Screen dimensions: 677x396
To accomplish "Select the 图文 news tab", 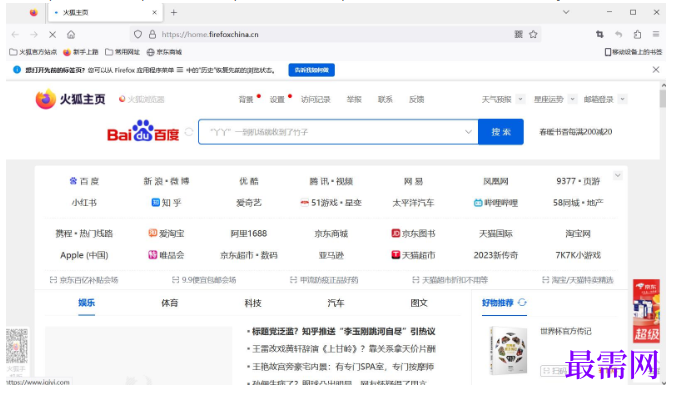I will 419,303.
